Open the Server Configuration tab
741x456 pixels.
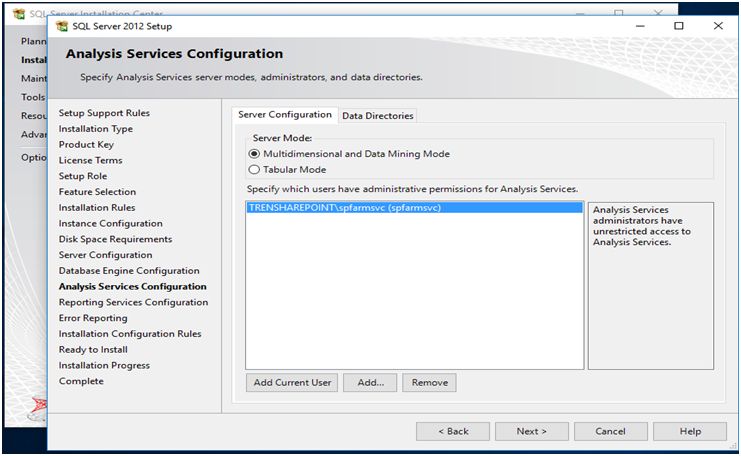[285, 115]
